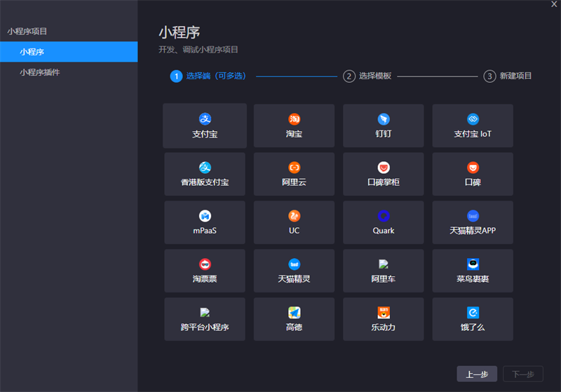
Task: Select the 天猫精灵APP icon
Action: [x=473, y=216]
